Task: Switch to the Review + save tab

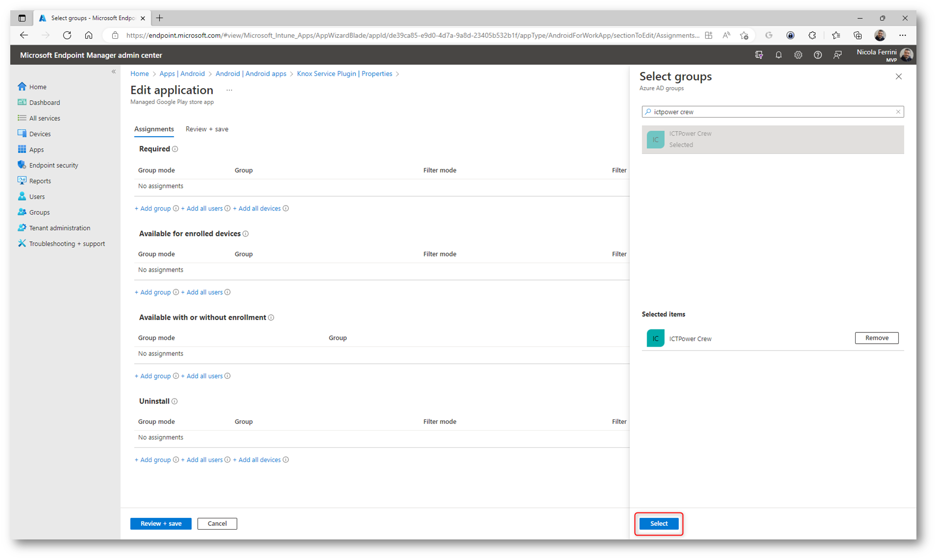Action: [207, 129]
